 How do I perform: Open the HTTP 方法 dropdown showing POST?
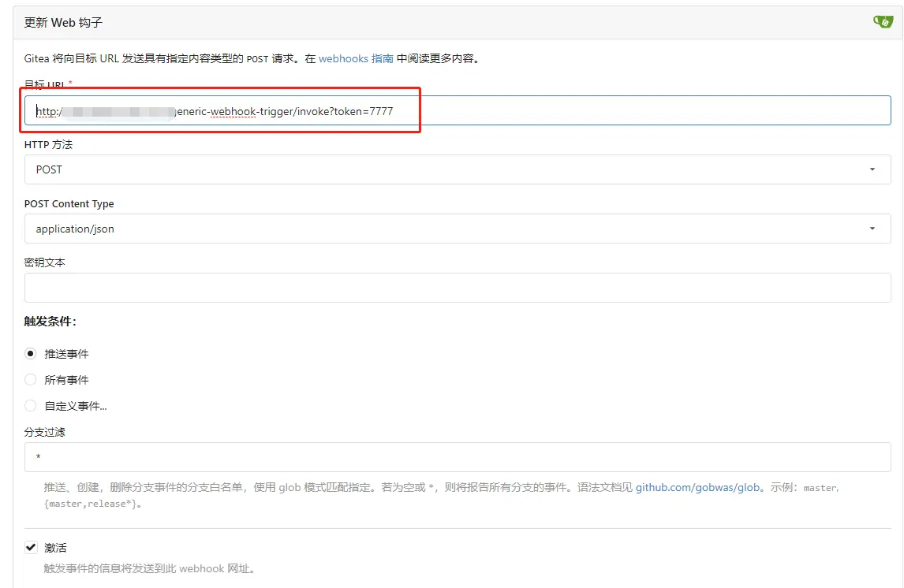pyautogui.click(x=458, y=169)
